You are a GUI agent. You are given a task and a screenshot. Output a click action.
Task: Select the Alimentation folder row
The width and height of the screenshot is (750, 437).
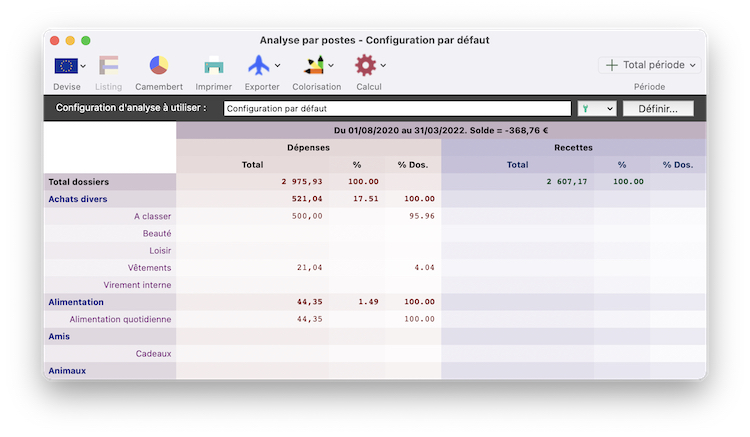pos(110,302)
